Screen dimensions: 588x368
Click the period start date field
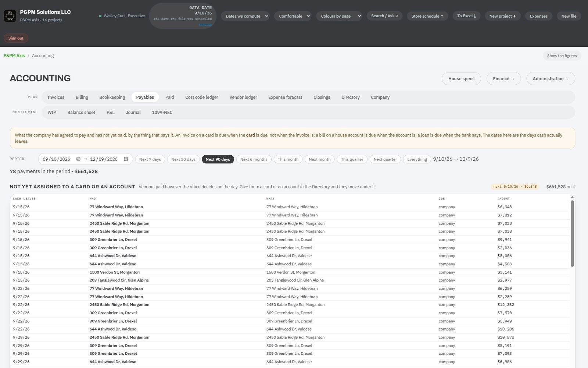tap(61, 159)
